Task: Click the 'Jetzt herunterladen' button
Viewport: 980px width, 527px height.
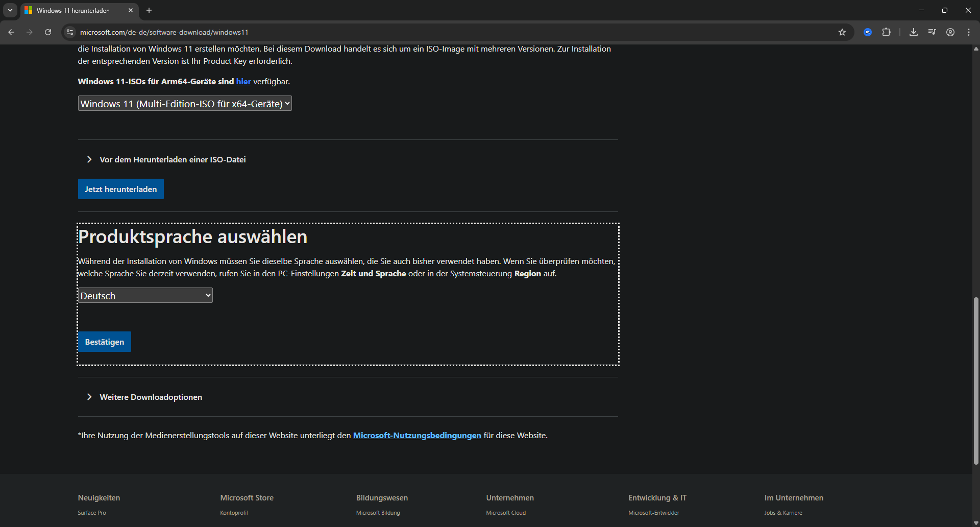Action: pyautogui.click(x=120, y=188)
